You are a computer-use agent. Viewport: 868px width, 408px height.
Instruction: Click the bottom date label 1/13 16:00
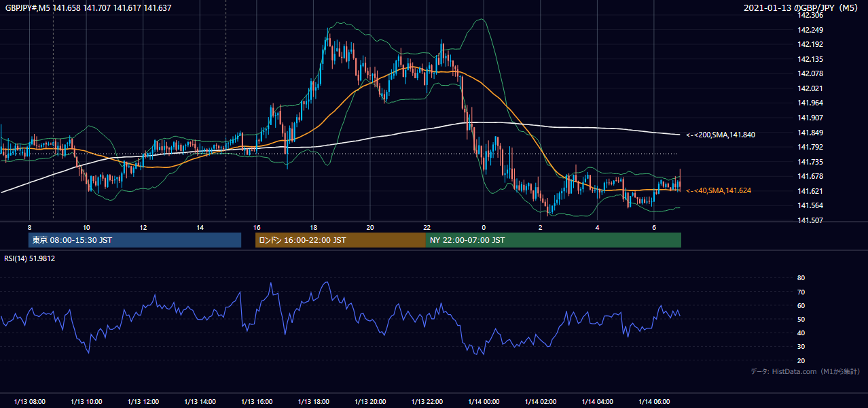257,402
